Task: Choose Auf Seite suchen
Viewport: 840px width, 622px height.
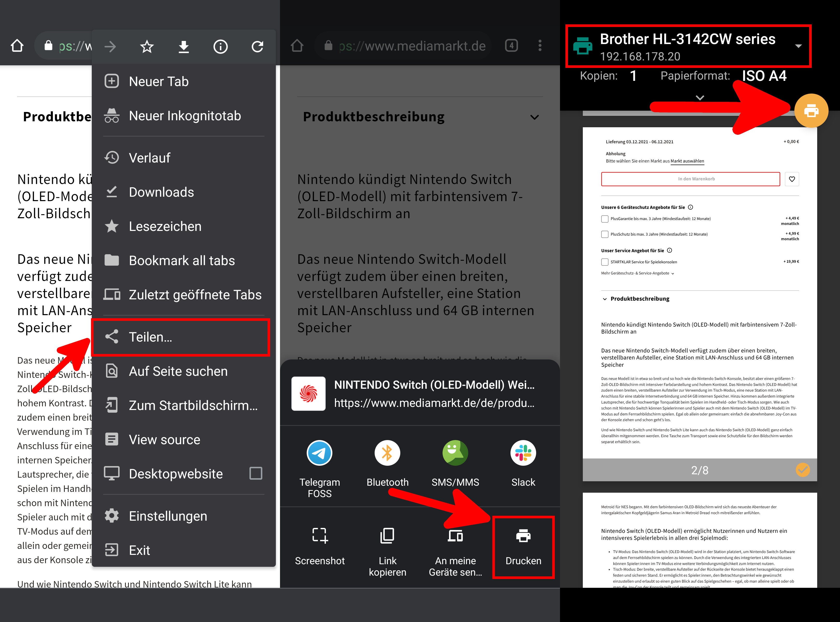Action: pyautogui.click(x=184, y=371)
